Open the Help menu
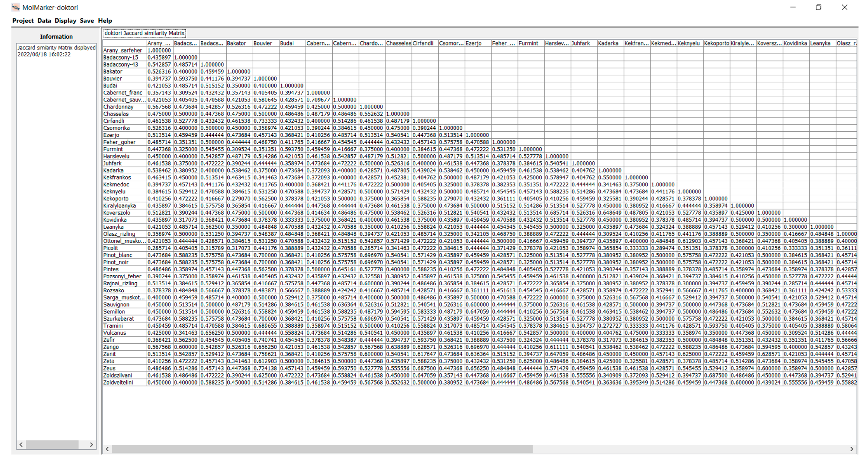Image resolution: width=868 pixels, height=460 pixels. [105, 21]
